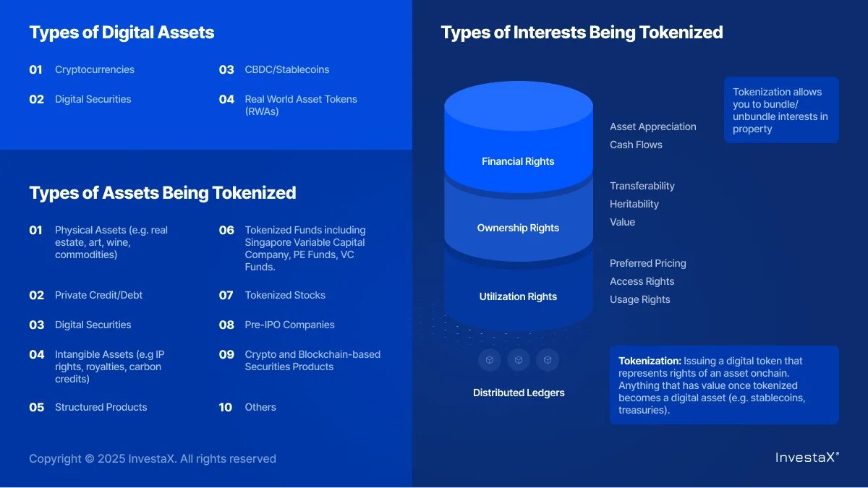
Task: Click the CBDC/Stablecoins item
Action: [286, 69]
